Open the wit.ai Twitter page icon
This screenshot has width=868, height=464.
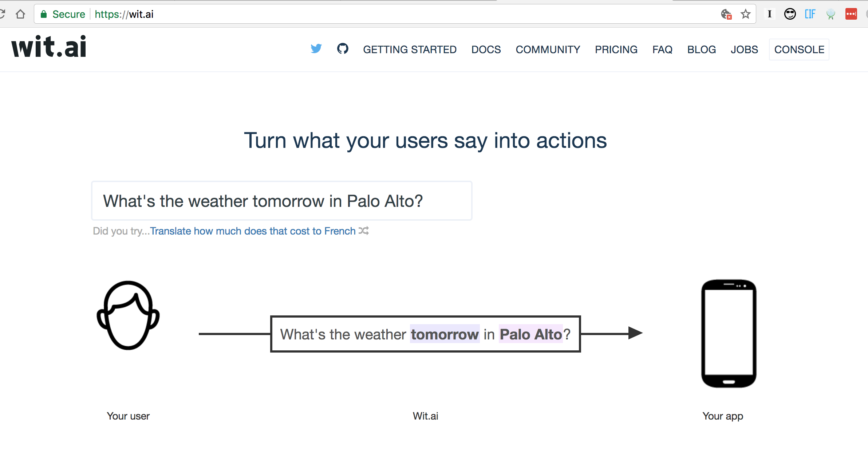[316, 49]
